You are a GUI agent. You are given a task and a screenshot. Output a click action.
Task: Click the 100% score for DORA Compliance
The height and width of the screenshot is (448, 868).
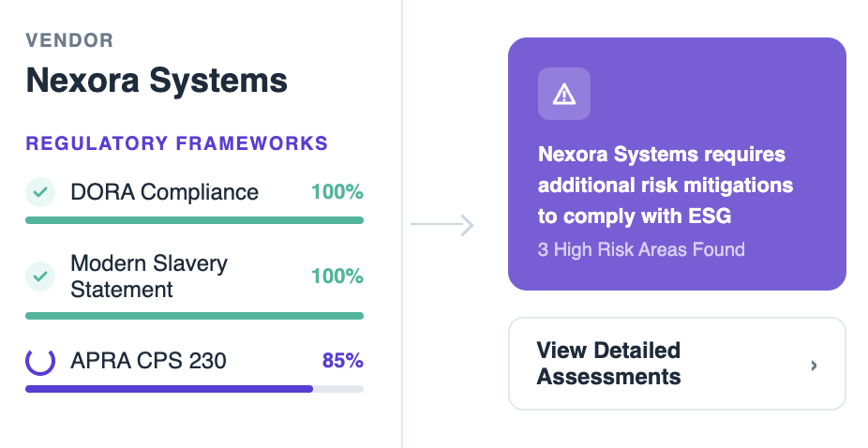[x=337, y=192]
